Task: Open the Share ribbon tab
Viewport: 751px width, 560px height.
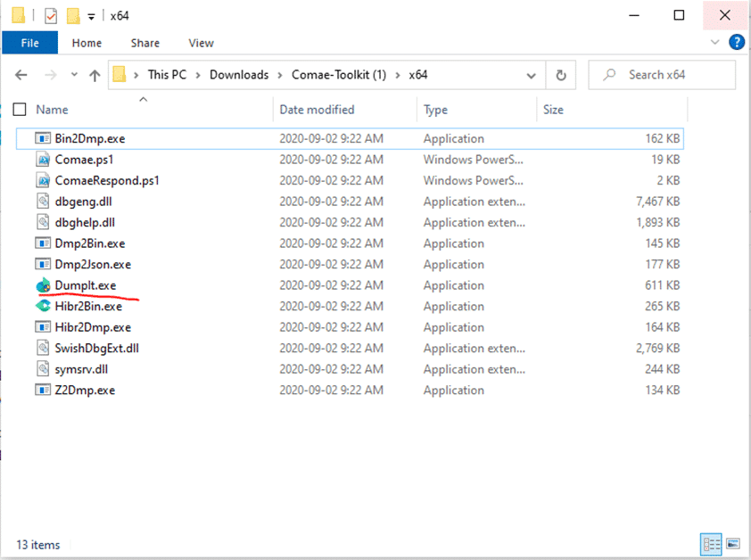Action: click(x=145, y=43)
